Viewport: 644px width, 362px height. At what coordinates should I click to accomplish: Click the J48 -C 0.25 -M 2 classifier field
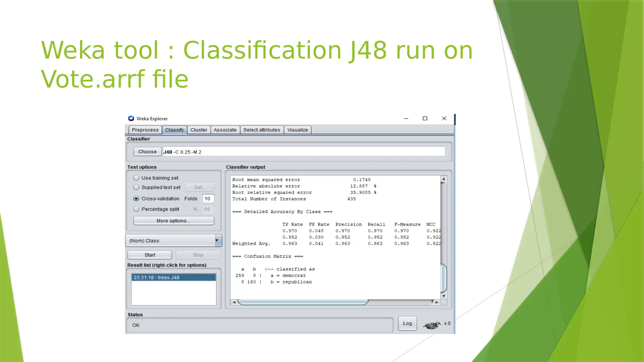pos(304,152)
